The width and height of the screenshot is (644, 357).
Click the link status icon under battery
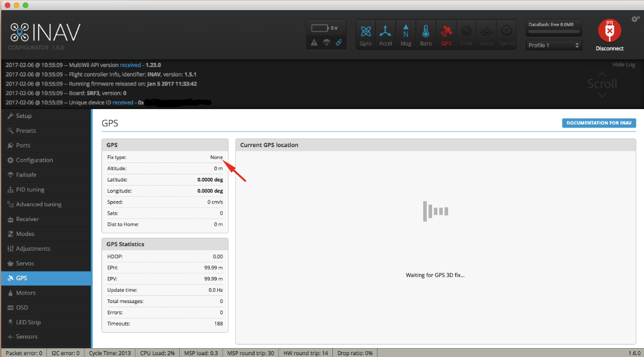(x=339, y=42)
